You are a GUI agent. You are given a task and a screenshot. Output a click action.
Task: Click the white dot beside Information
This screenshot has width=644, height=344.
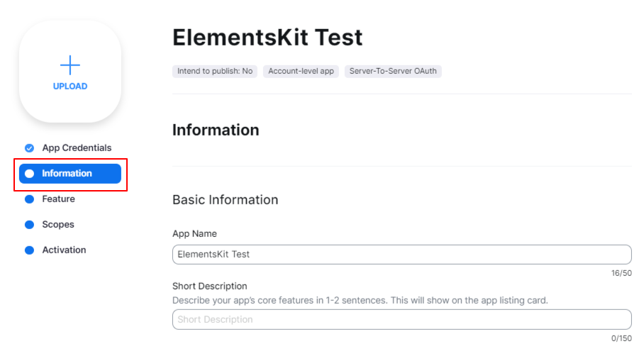pyautogui.click(x=29, y=174)
